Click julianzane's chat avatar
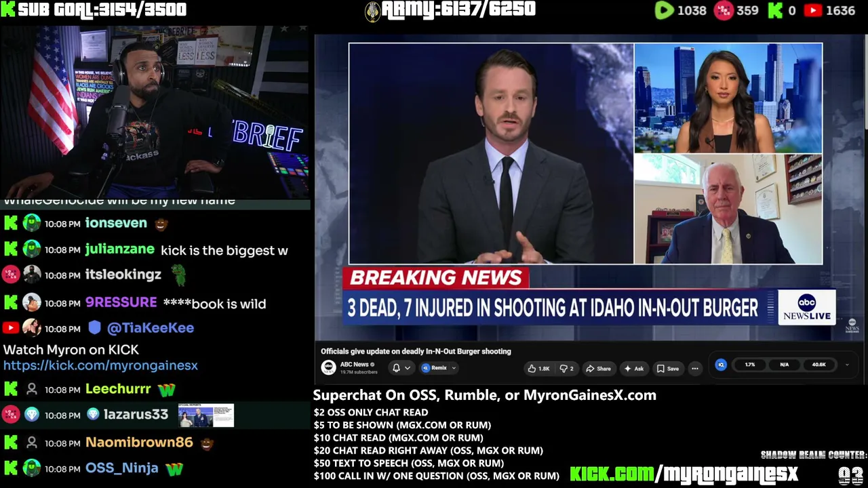This screenshot has width=868, height=488. [x=32, y=249]
